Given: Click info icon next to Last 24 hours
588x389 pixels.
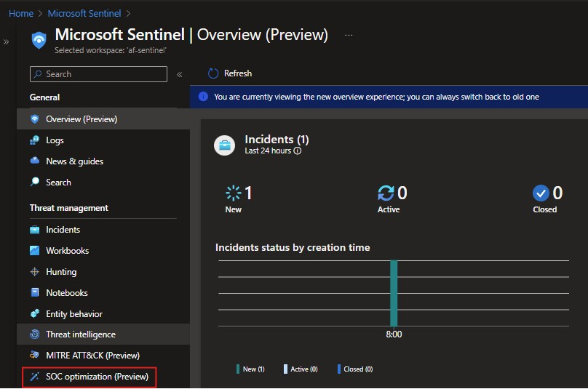Looking at the screenshot, I should 298,151.
